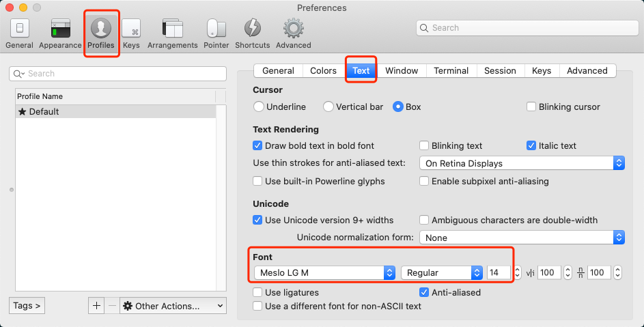Switch to the Session tab
This screenshot has width=644, height=327.
point(501,71)
